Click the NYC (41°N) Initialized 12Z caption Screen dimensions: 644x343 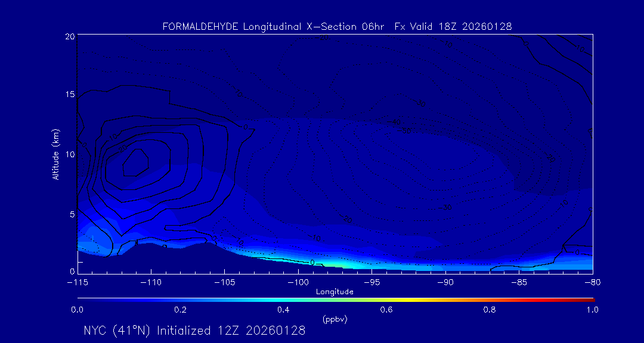[x=194, y=330]
